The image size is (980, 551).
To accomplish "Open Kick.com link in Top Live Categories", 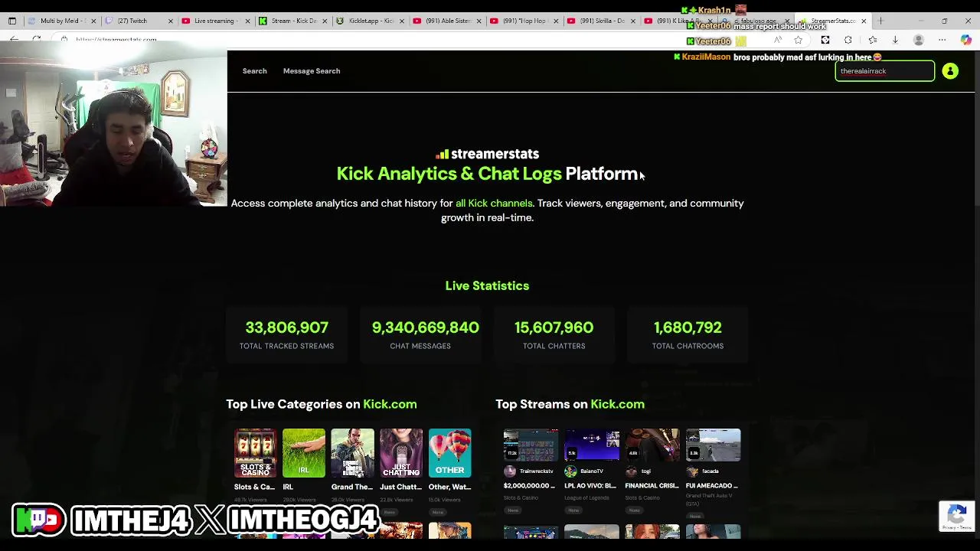I will tap(390, 404).
